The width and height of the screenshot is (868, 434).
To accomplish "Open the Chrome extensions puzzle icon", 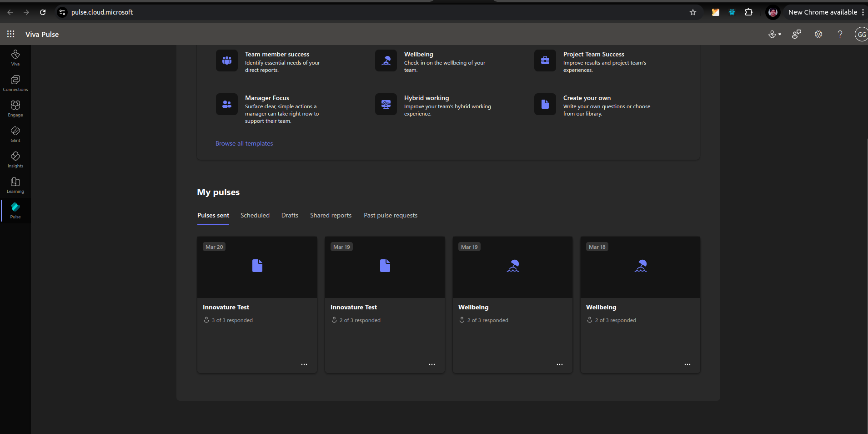I will tap(749, 12).
